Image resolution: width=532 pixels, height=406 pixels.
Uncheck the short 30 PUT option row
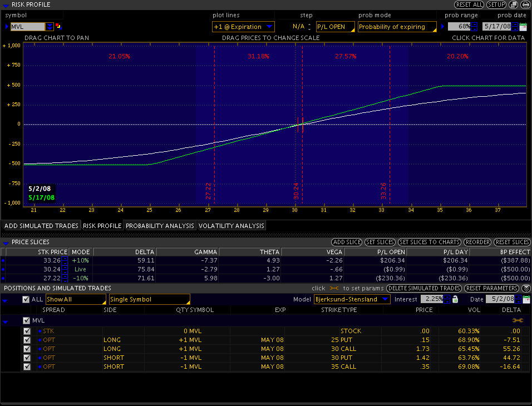pyautogui.click(x=27, y=358)
